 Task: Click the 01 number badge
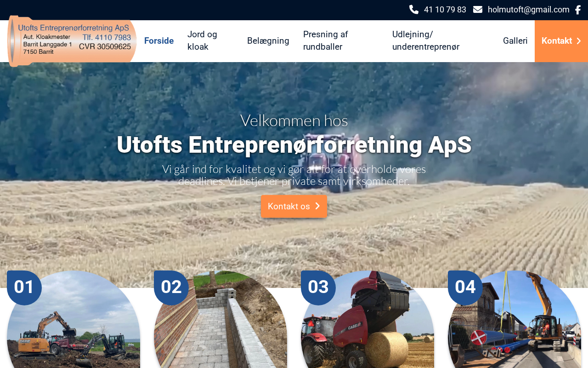click(x=24, y=288)
